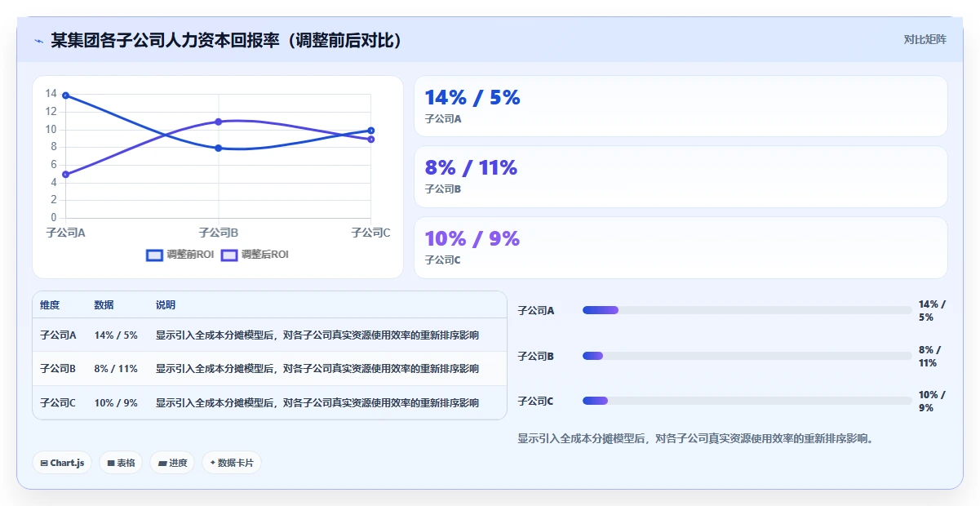Click the 子公司B label beside progress bar
Screen dimensions: 980x506
click(x=536, y=356)
